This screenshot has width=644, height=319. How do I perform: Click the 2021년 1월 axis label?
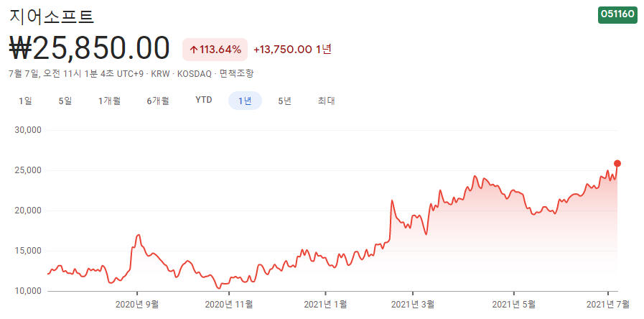pos(325,305)
